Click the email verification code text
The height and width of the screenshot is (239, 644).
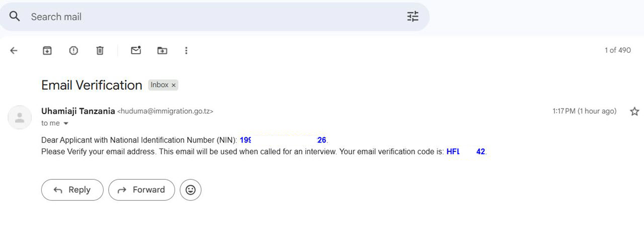(465, 152)
